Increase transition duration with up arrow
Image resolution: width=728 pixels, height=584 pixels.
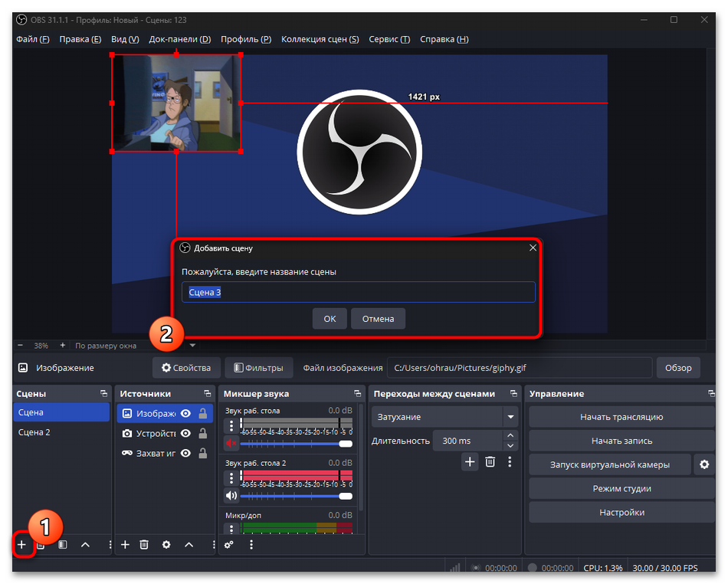pyautogui.click(x=510, y=435)
